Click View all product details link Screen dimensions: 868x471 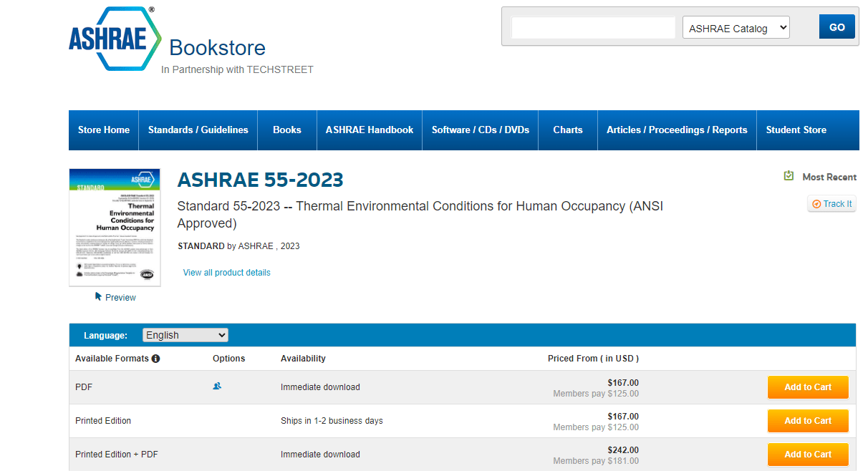click(x=227, y=273)
